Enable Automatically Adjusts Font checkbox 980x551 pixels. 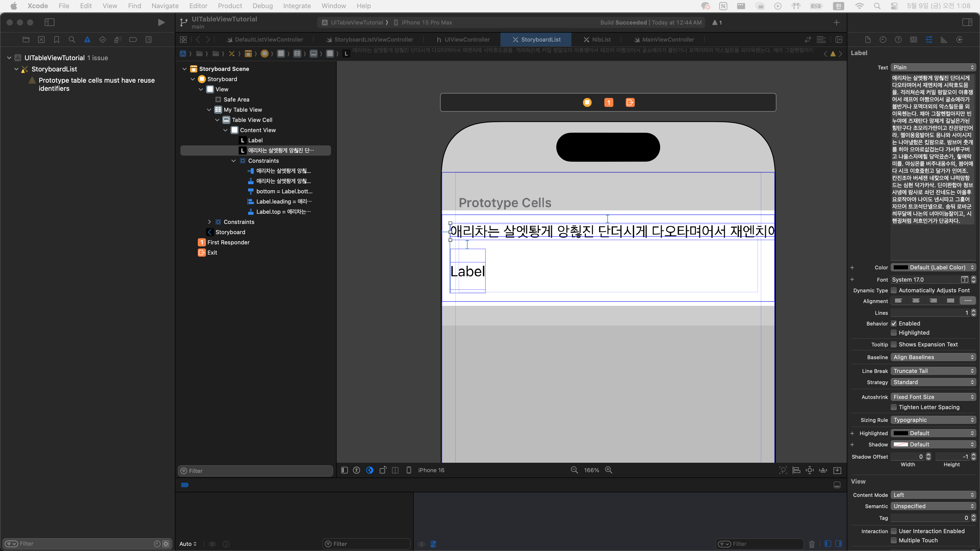[894, 290]
